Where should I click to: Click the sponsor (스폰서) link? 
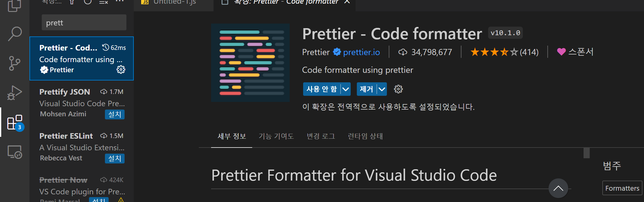coord(581,52)
